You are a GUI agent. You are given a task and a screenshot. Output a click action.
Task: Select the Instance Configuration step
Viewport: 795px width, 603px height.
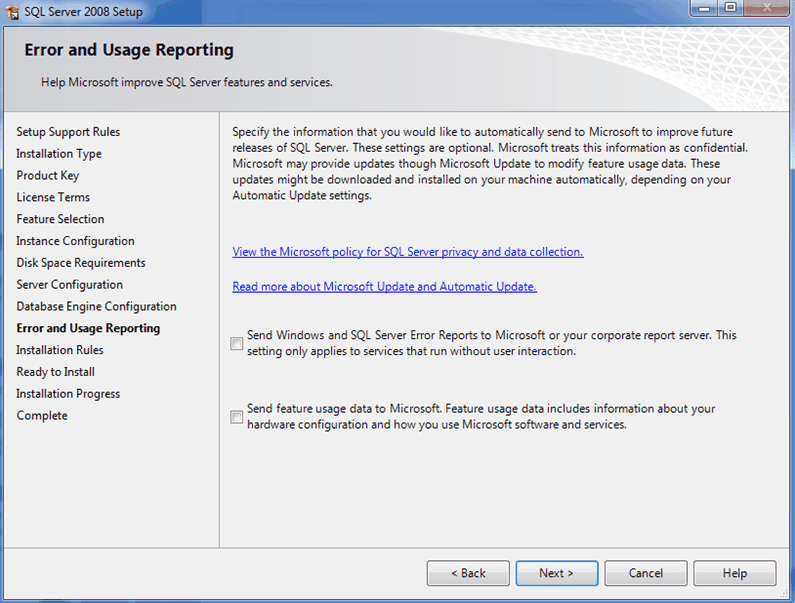[75, 241]
